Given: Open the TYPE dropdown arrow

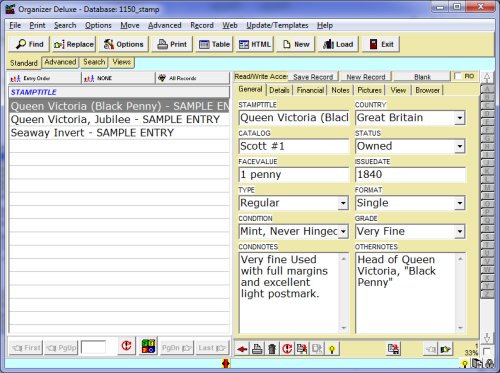Looking at the screenshot, I should coord(343,203).
